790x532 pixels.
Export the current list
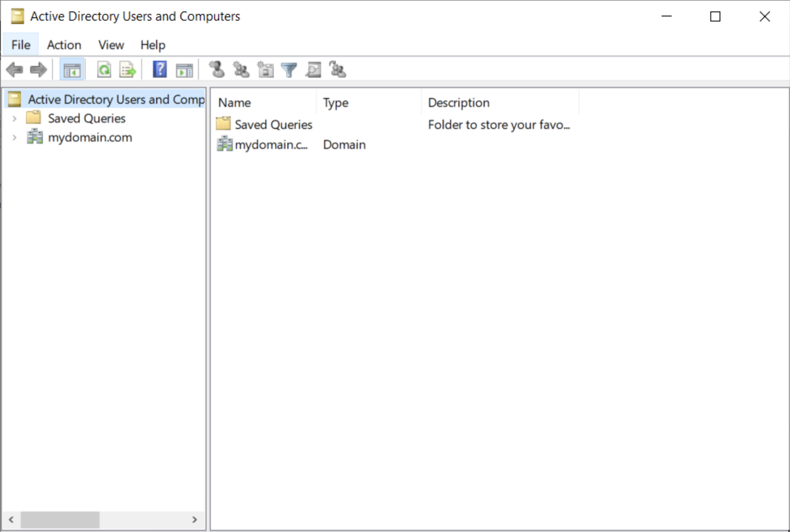[127, 70]
